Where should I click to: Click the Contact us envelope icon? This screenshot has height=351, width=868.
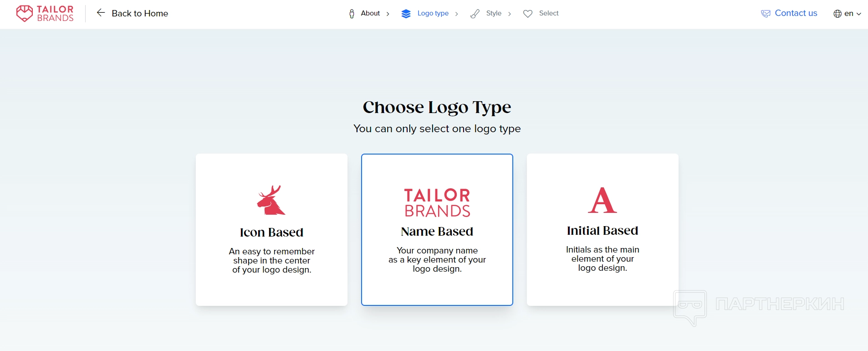[766, 14]
